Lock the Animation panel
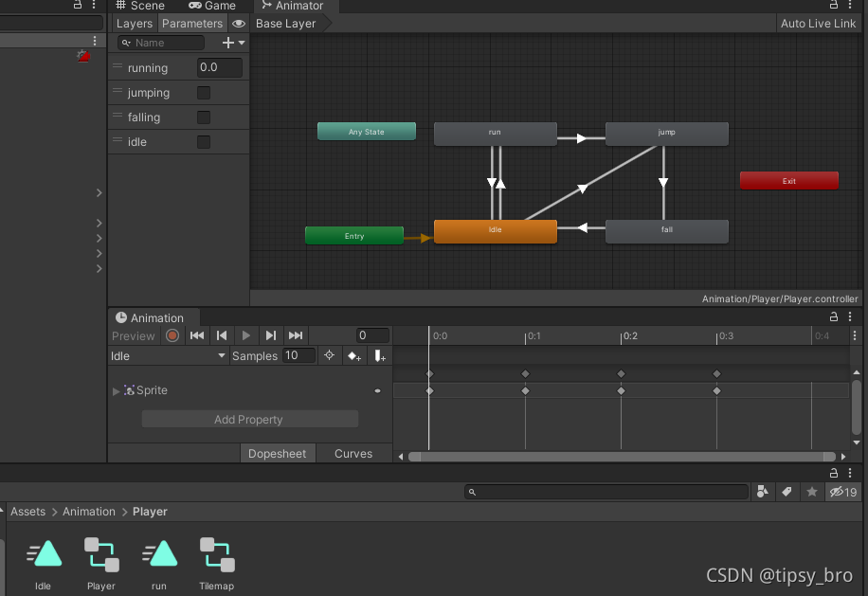This screenshot has width=868, height=596. 833,316
